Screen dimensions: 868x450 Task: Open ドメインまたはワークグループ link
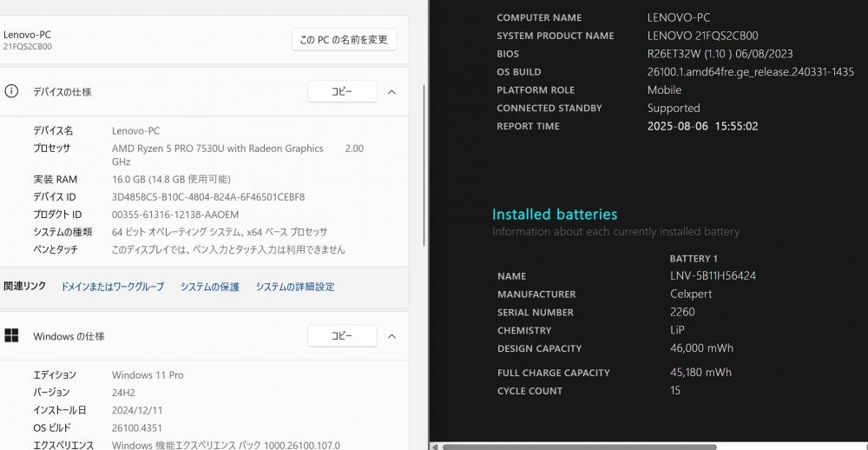click(112, 287)
